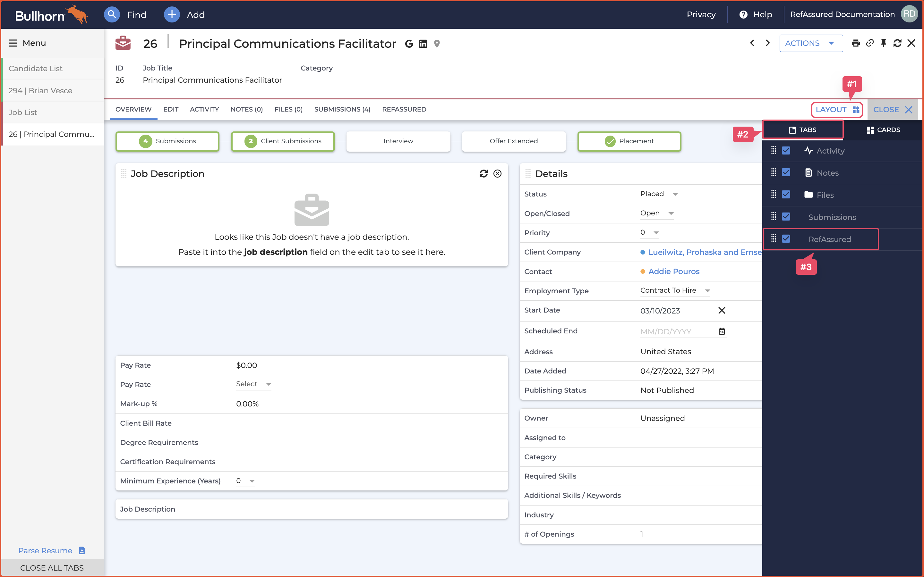
Task: Open the Scheduled End calendar picker
Action: click(x=722, y=331)
